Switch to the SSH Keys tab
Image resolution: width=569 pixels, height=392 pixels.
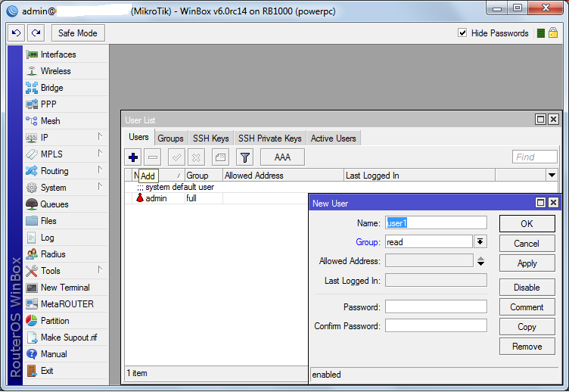tap(211, 138)
